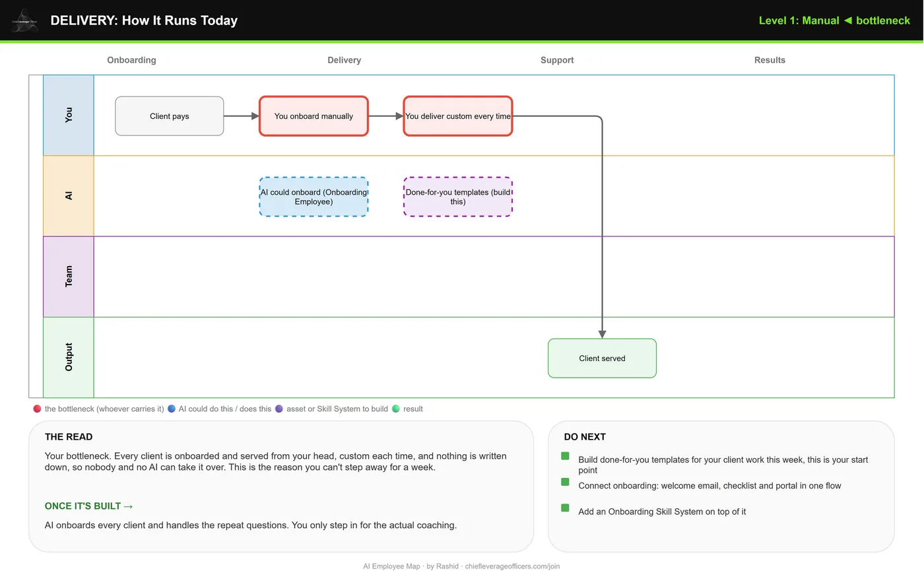Click the Chief Leverage Officer logo

[x=24, y=20]
